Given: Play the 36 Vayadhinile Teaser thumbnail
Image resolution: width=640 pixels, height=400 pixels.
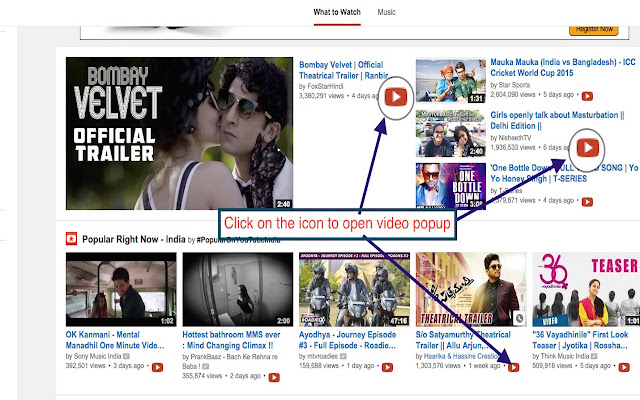Looking at the screenshot, I should click(586, 289).
